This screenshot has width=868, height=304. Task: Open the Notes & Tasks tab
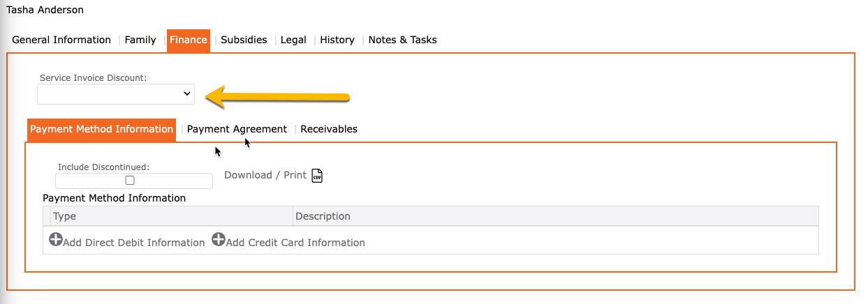pos(402,40)
